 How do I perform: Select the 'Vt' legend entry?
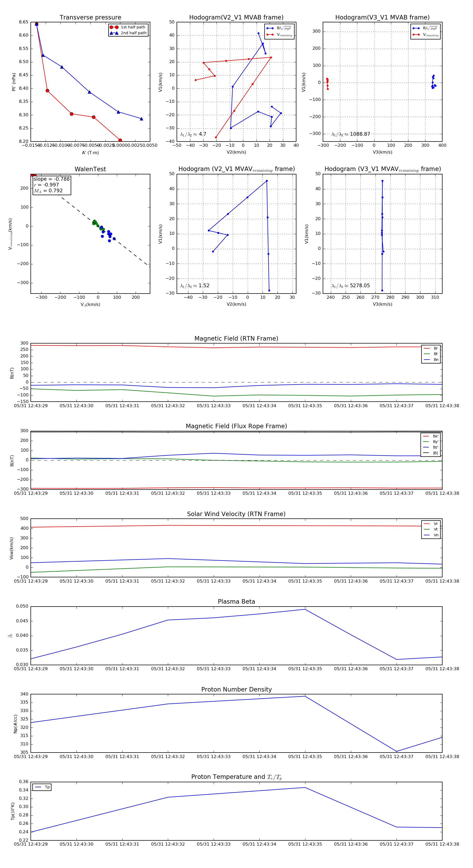(431, 529)
